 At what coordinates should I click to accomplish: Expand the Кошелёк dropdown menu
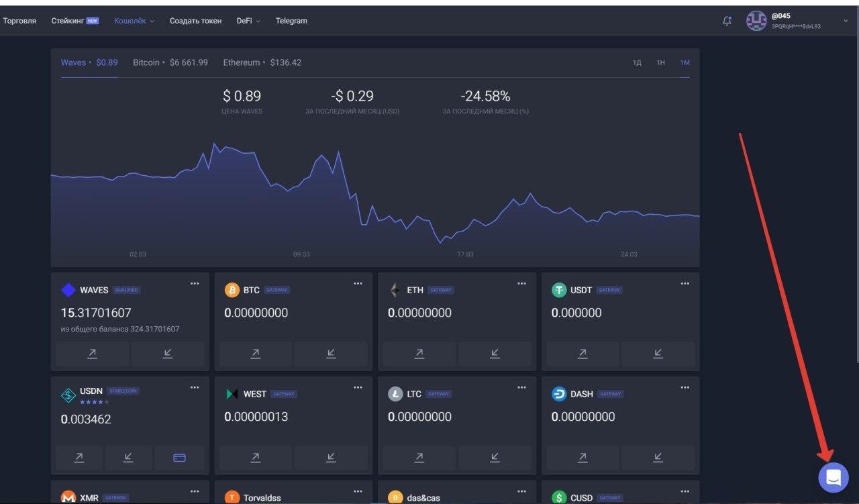[x=134, y=21]
